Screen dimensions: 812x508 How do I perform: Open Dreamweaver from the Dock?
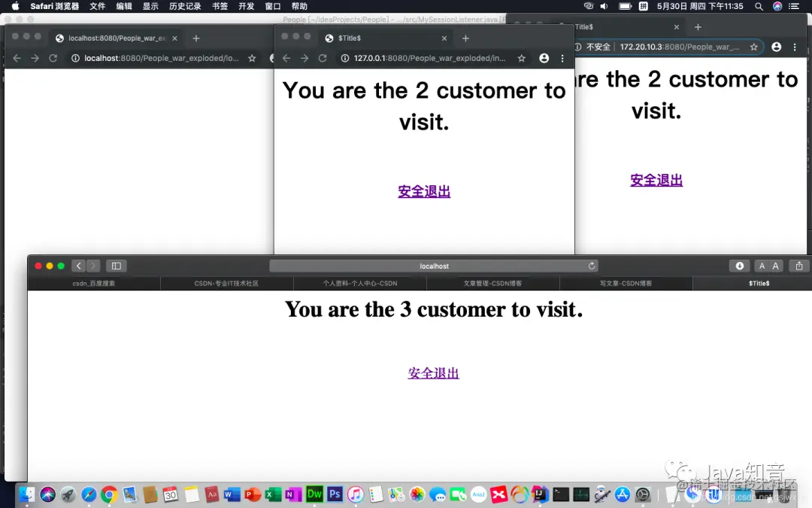tap(314, 494)
